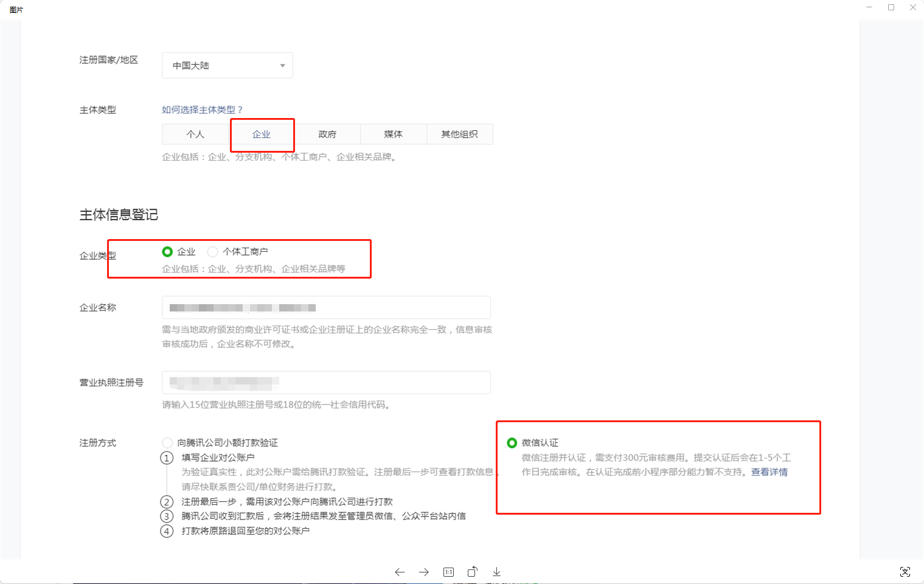Image resolution: width=924 pixels, height=584 pixels.
Task: Choose the 媒体 subject type tab
Action: [x=393, y=134]
